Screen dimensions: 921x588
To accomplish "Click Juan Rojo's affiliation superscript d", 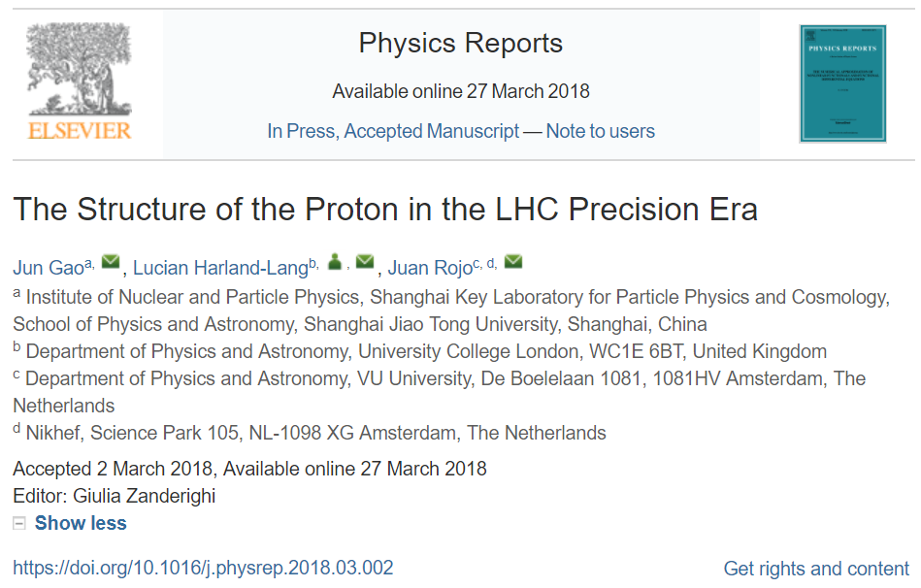I will (x=492, y=263).
